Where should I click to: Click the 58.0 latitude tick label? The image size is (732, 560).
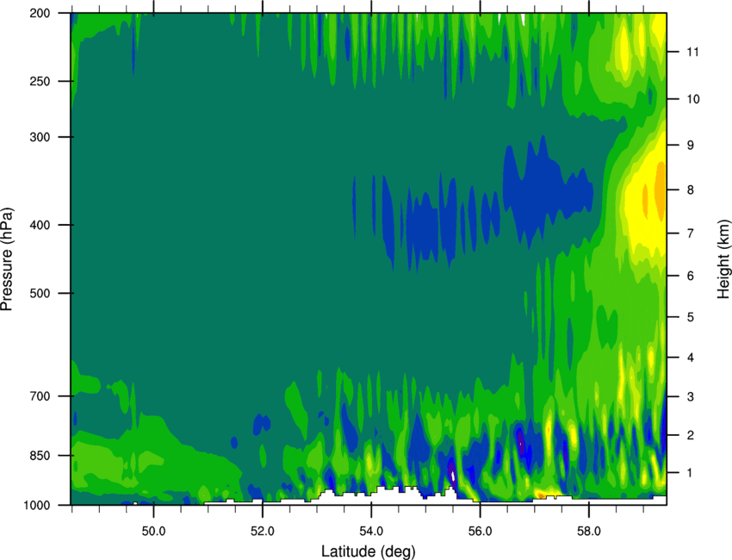coord(589,531)
